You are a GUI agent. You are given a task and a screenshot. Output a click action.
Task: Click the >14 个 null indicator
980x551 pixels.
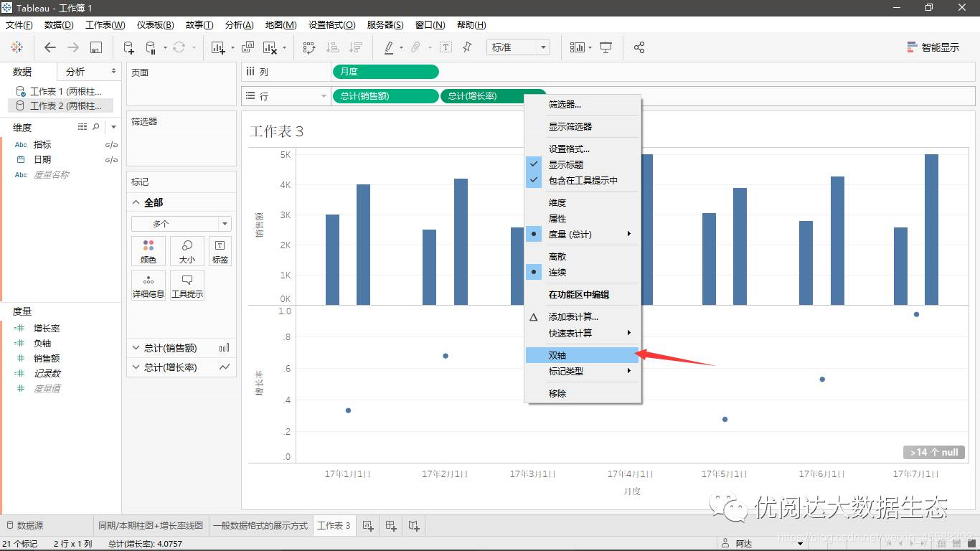934,452
